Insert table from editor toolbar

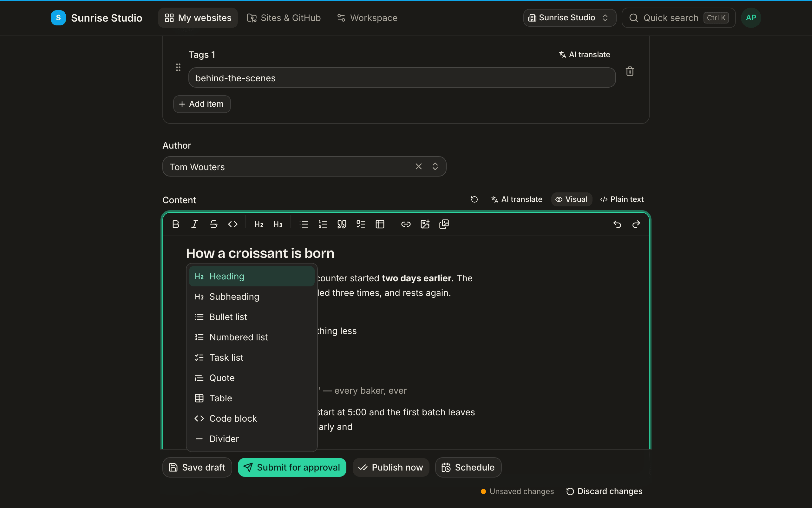point(380,224)
